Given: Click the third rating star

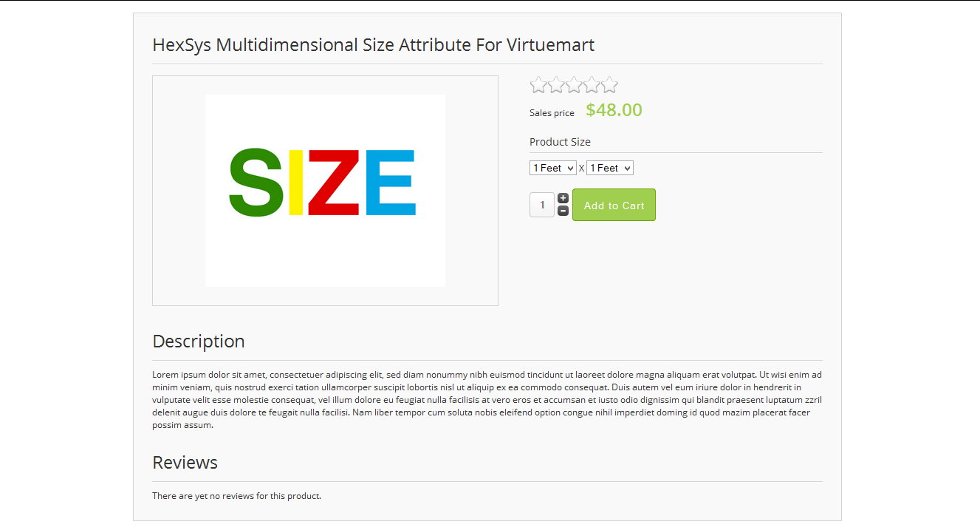Looking at the screenshot, I should click(x=574, y=85).
